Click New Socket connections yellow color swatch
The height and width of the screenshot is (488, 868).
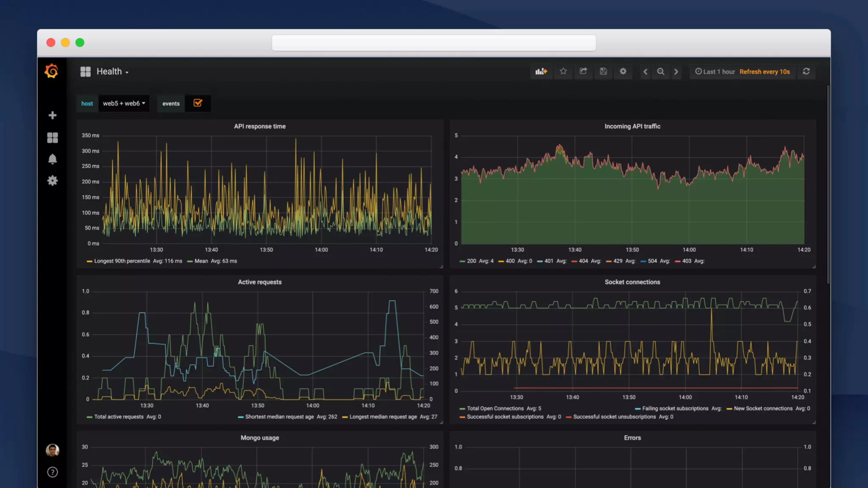(x=729, y=409)
